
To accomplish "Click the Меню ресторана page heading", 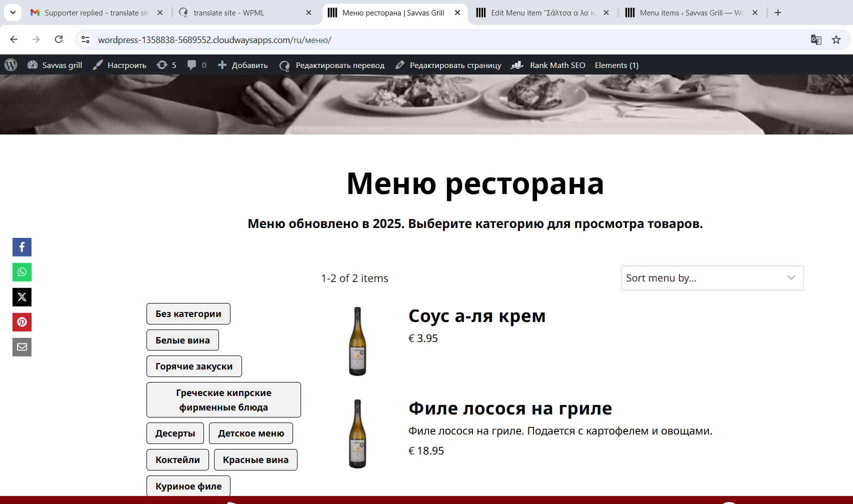I will 475,183.
